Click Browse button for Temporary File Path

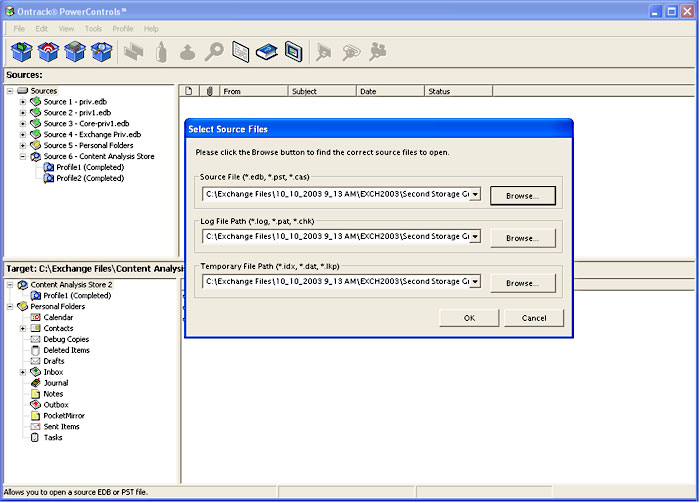tap(523, 283)
